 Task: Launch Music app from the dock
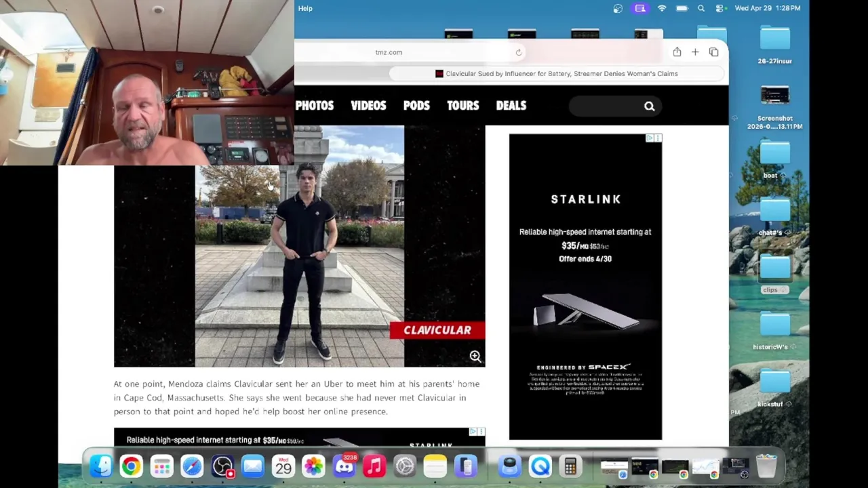[x=374, y=466]
